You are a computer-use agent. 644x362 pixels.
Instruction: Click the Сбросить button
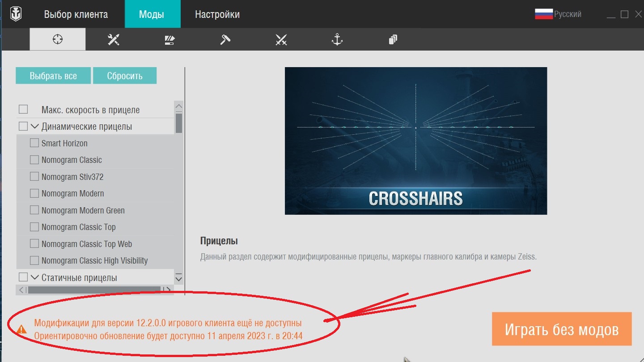tap(125, 76)
